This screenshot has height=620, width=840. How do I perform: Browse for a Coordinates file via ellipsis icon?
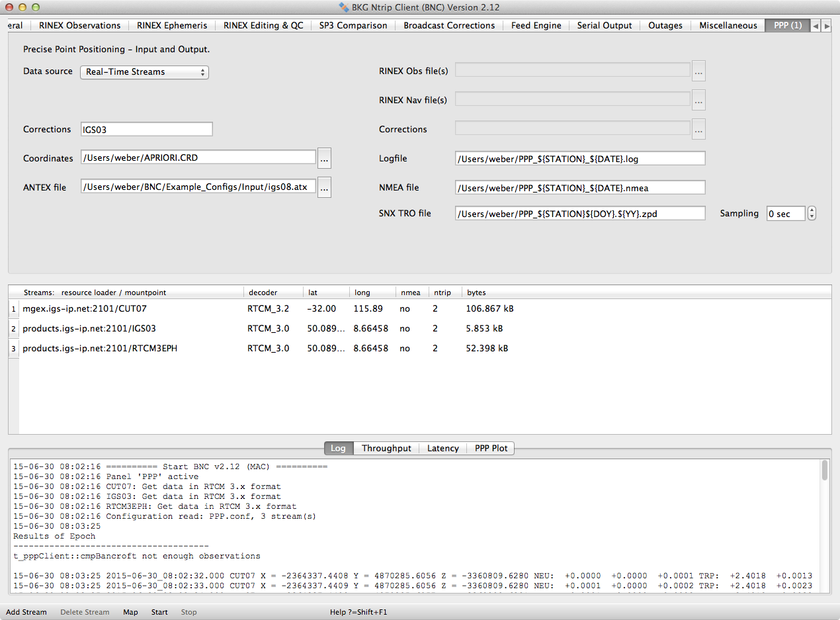coord(324,157)
